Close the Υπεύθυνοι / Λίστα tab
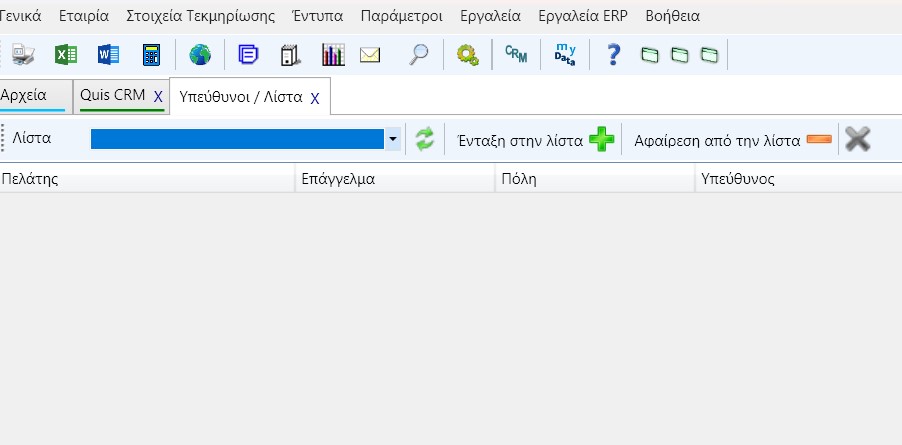The image size is (902, 445). coord(315,98)
